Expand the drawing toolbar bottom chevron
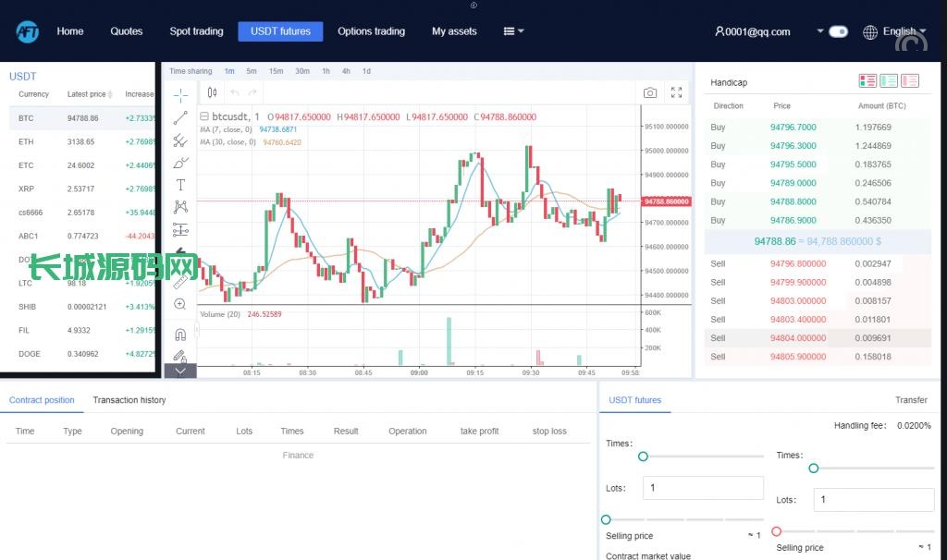This screenshot has width=947, height=560. (x=180, y=371)
